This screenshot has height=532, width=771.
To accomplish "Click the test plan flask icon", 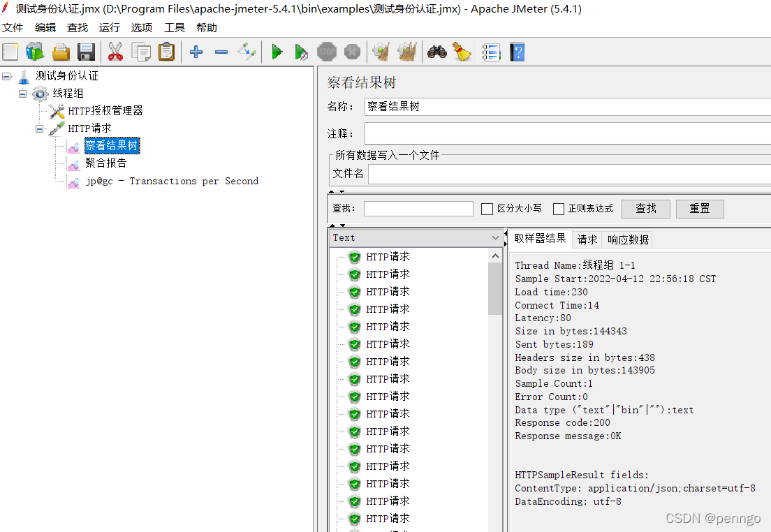I will [x=24, y=76].
